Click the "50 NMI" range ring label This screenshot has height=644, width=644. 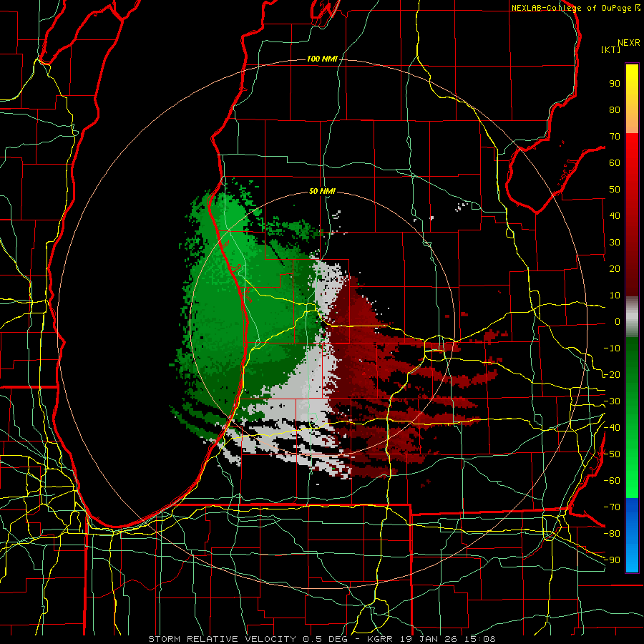(x=322, y=191)
